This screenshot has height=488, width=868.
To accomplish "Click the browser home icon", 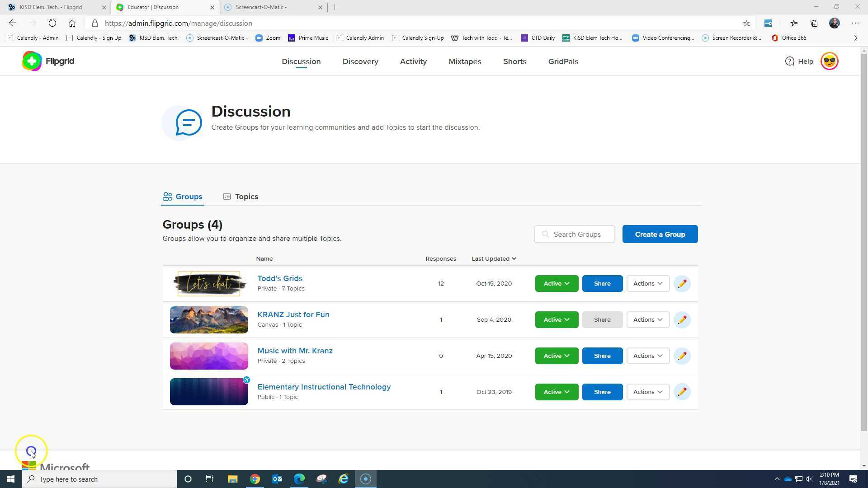I will [72, 23].
